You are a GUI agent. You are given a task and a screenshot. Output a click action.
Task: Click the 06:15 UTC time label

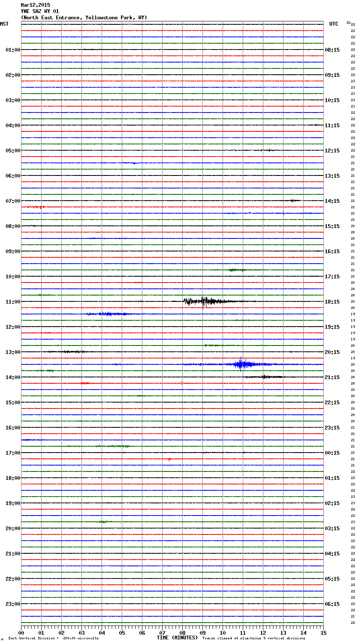tap(332, 604)
